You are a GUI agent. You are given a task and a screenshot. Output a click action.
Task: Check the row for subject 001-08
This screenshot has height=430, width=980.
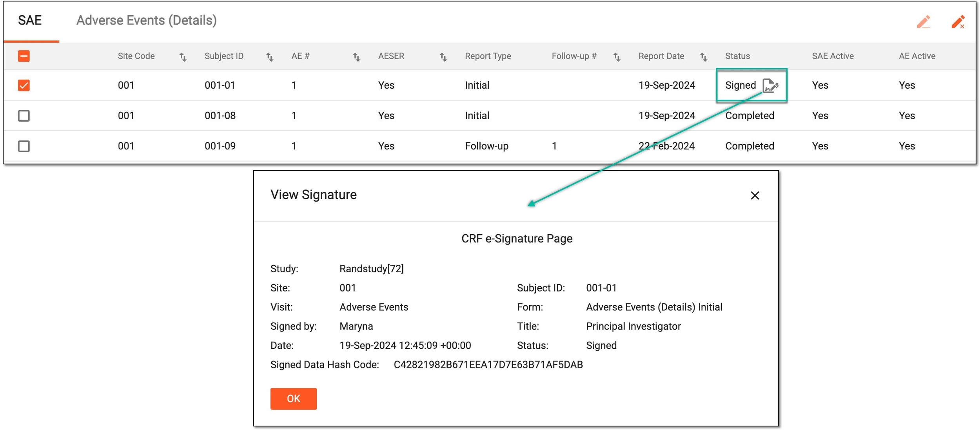click(24, 116)
